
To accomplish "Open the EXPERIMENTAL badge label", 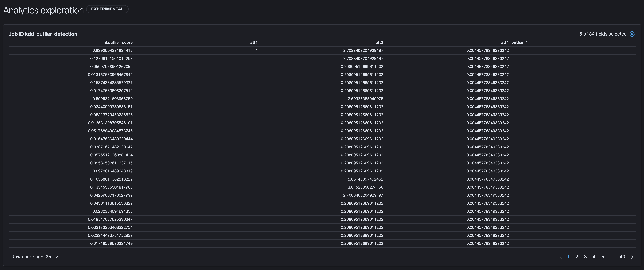I will [x=107, y=9].
